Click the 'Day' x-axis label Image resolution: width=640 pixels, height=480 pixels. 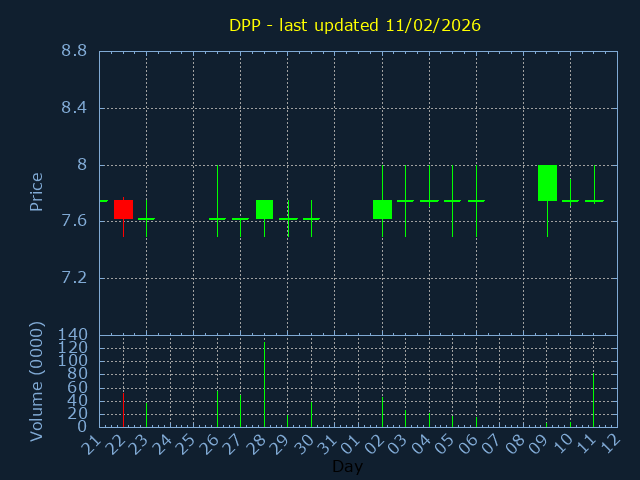point(347,466)
